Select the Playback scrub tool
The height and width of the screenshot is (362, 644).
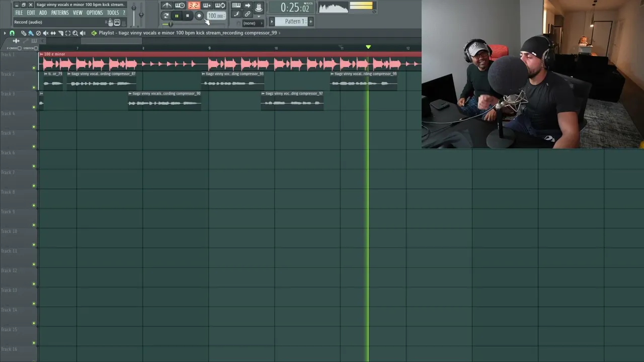pyautogui.click(x=83, y=33)
